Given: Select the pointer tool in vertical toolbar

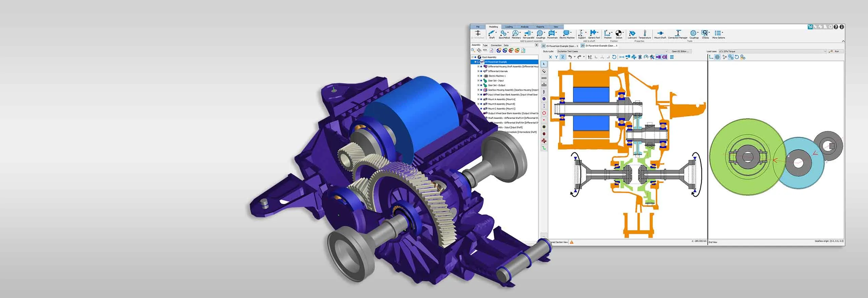Looking at the screenshot, I should click(544, 64).
